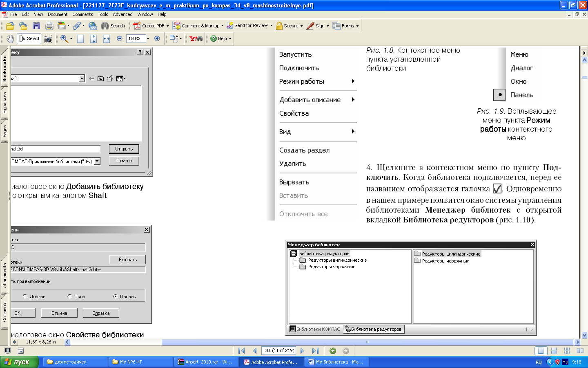Open для методичек taskbar folder
This screenshot has width=588, height=368.
75,362
